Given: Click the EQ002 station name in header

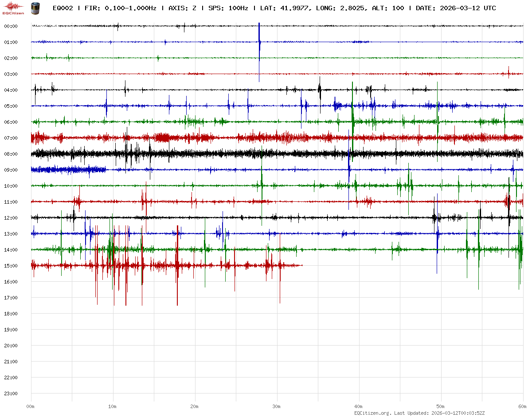Looking at the screenshot, I should point(63,8).
